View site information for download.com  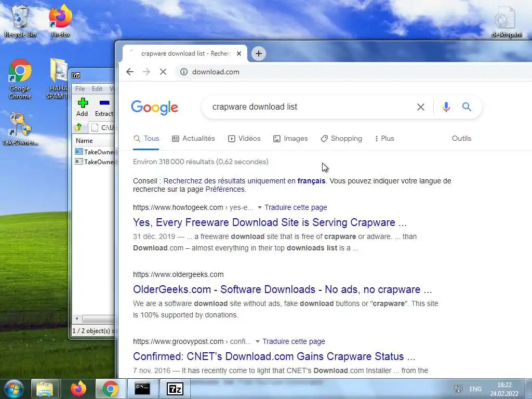point(183,72)
